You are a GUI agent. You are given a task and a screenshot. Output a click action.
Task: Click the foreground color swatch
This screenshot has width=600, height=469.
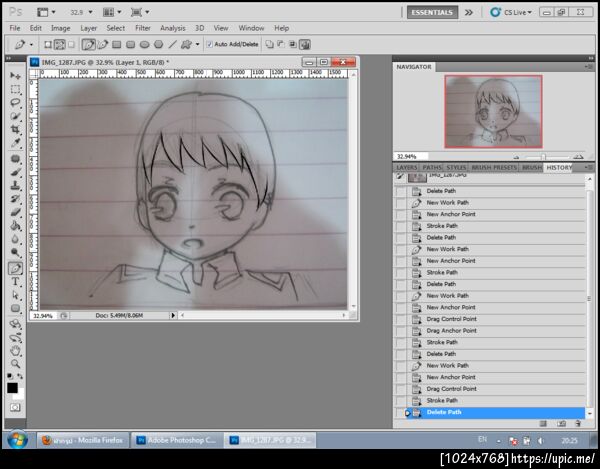[x=12, y=388]
